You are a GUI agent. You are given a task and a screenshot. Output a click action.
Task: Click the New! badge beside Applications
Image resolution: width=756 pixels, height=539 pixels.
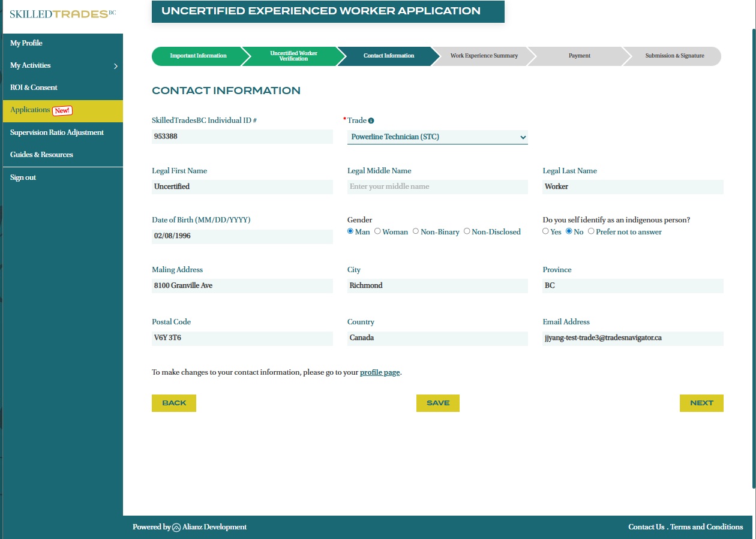point(62,110)
